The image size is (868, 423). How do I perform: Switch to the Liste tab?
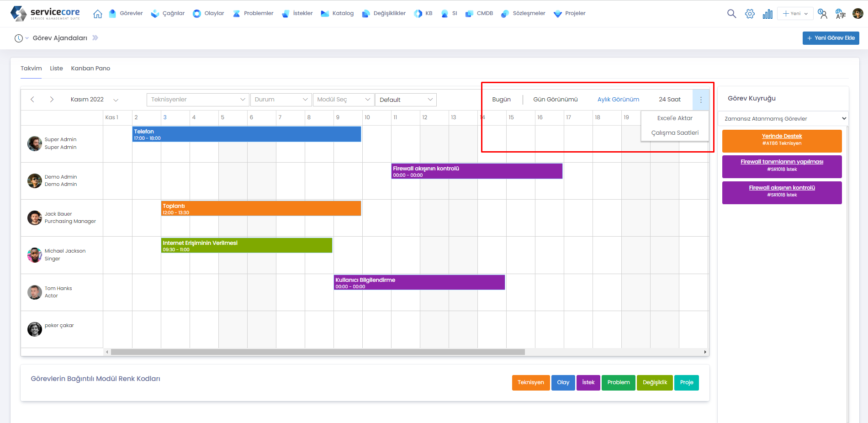click(56, 69)
